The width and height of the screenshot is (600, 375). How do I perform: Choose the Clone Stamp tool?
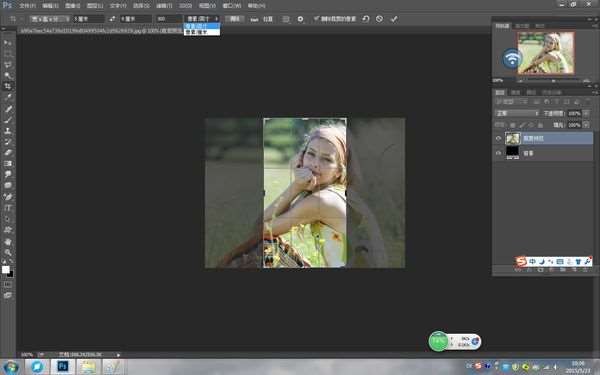pos(8,131)
